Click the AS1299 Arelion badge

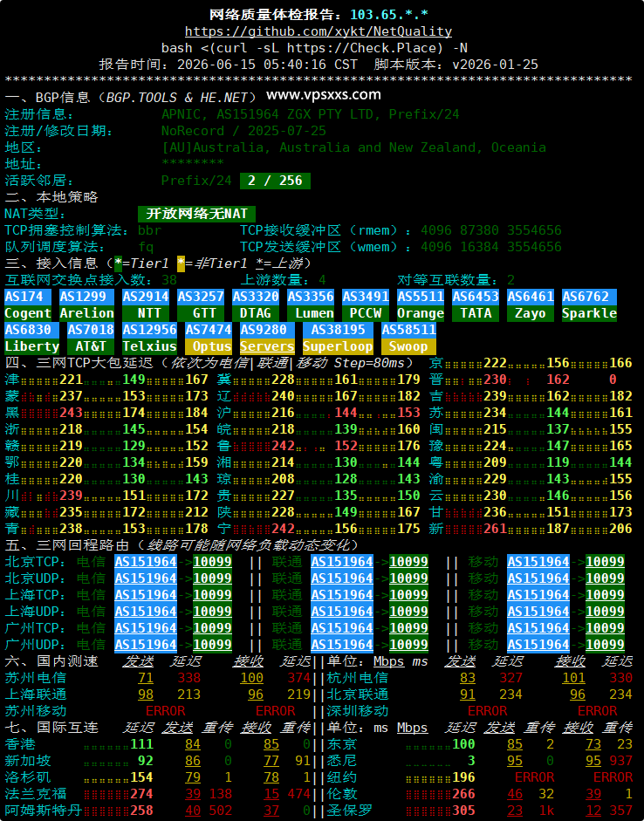point(87,304)
